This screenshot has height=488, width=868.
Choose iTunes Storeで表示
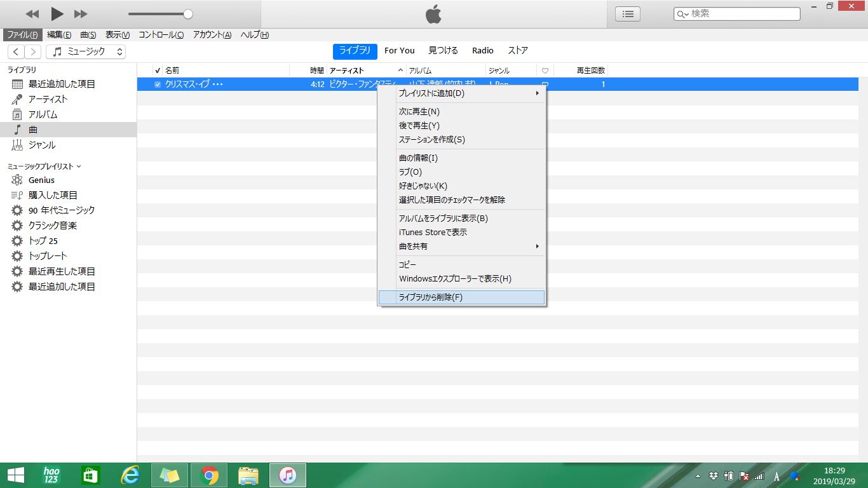click(462, 233)
